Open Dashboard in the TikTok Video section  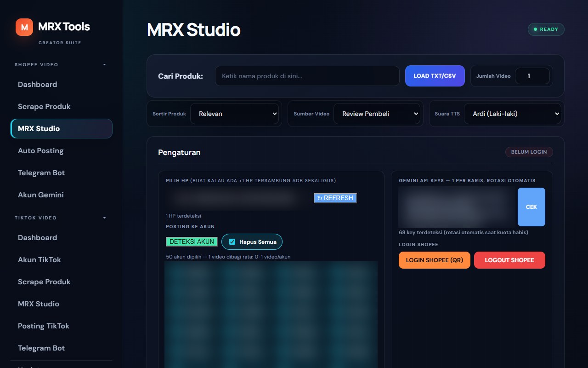coord(62,238)
